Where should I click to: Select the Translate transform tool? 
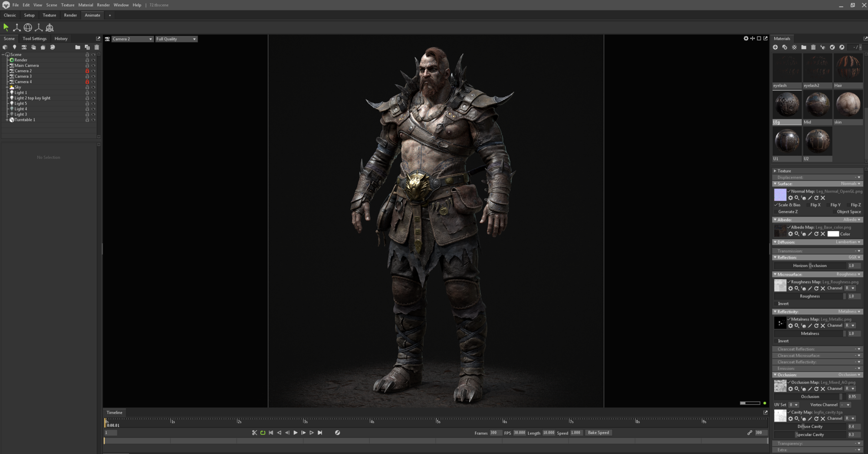coord(17,27)
